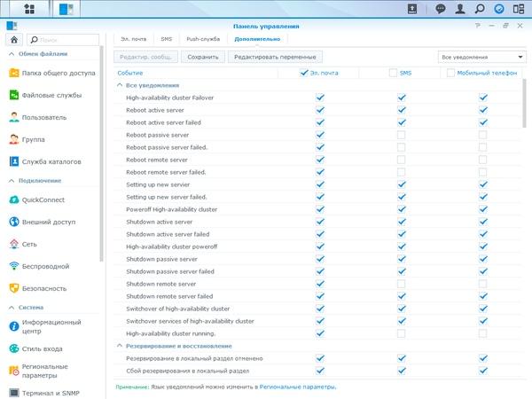532x399 pixels.
Task: Collapse the Система sidebar section
Action: [12, 307]
